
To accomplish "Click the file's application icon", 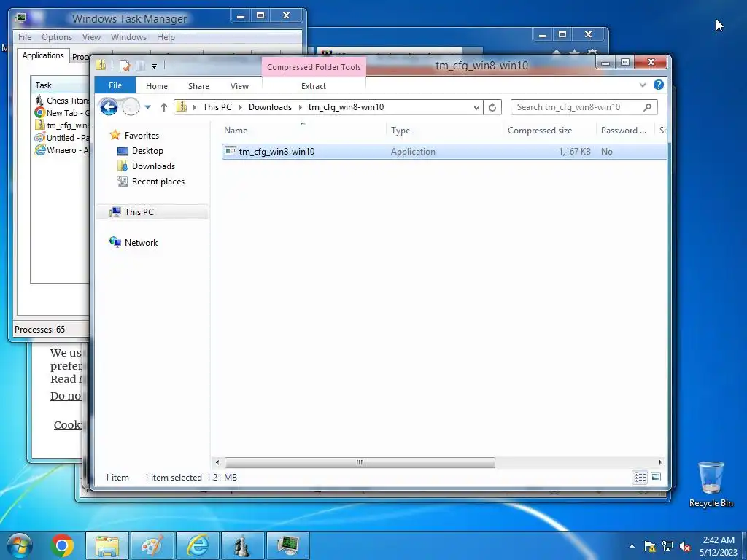I will (230, 151).
